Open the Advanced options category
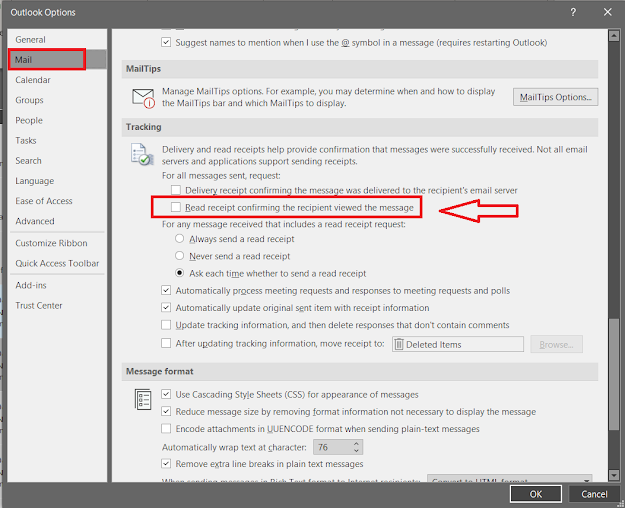This screenshot has height=508, width=625. [x=57, y=221]
